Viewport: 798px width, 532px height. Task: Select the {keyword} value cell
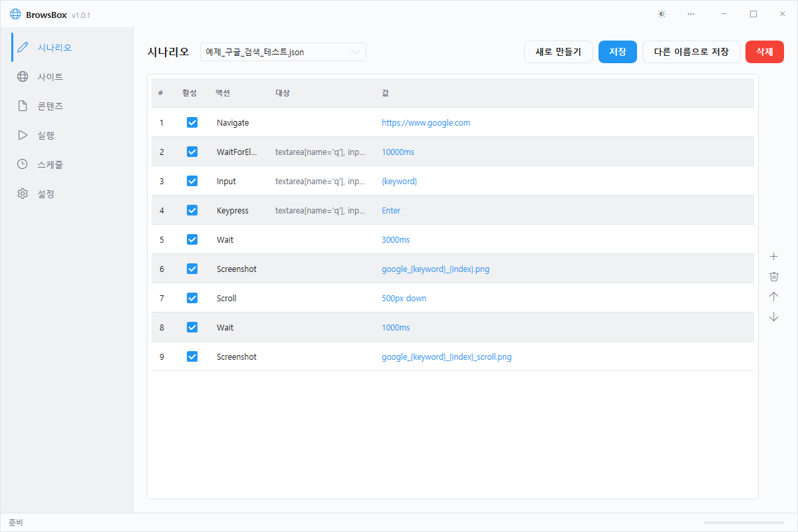pos(400,181)
